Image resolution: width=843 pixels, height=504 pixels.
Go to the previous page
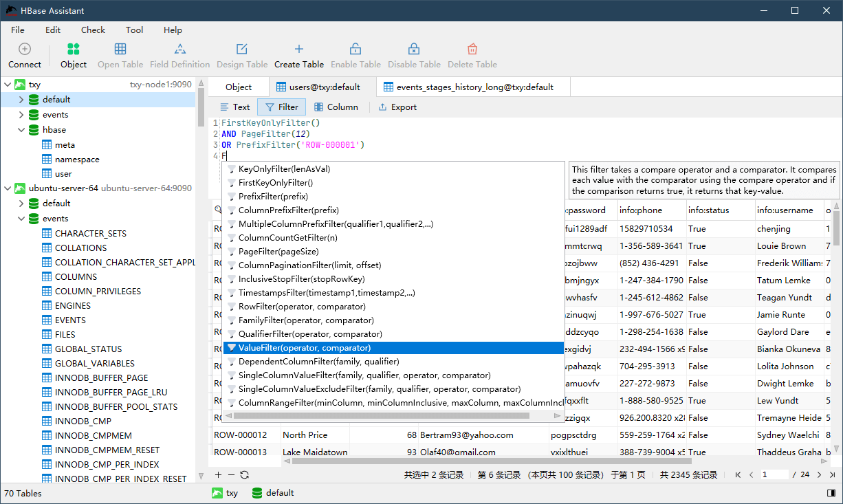pyautogui.click(x=752, y=474)
